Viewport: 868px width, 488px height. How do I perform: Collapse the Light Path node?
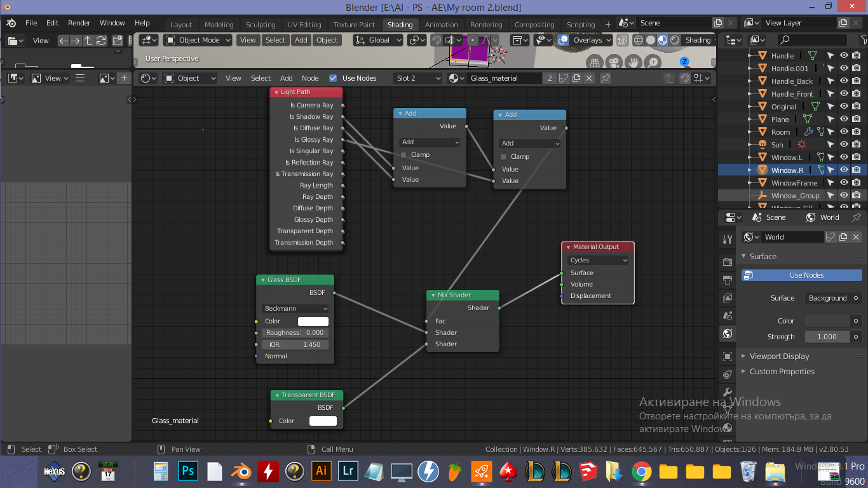coord(276,92)
